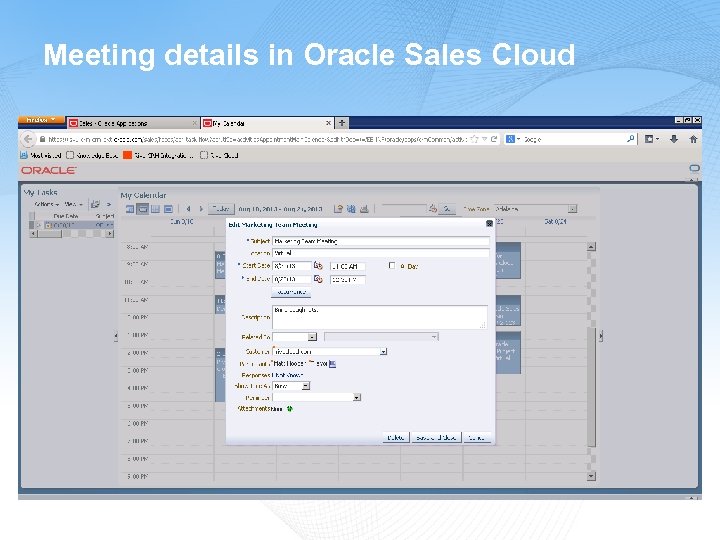The width and height of the screenshot is (720, 540).
Task: Open the Most Visited bookmark
Action: 40,155
